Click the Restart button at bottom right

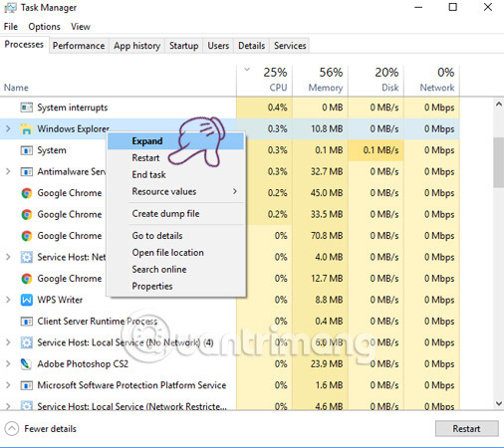click(x=466, y=429)
